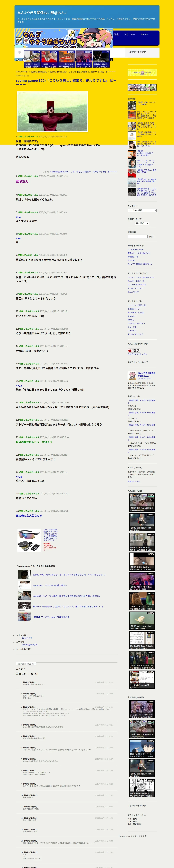Image resolution: width=174 pixels, height=868 pixels.
Task: Open related article 【悲報】ファミマ、syamu営業を始める
Action: point(51,617)
